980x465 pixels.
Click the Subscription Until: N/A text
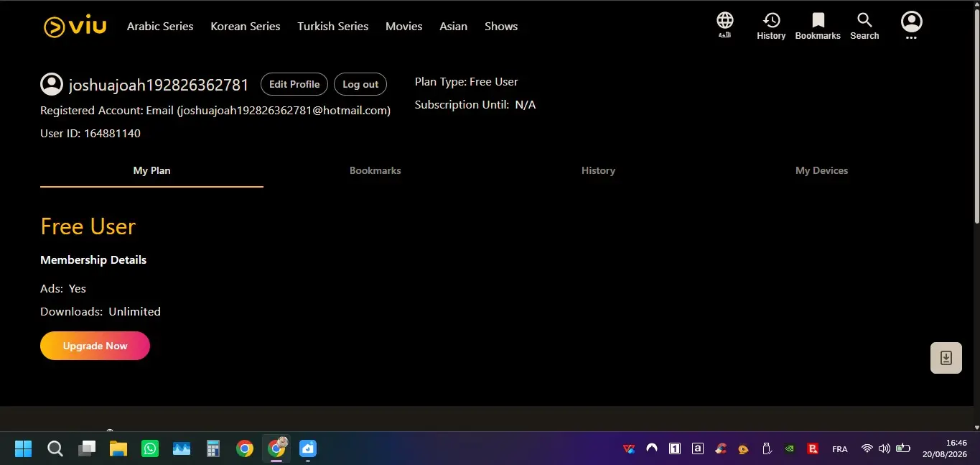475,105
